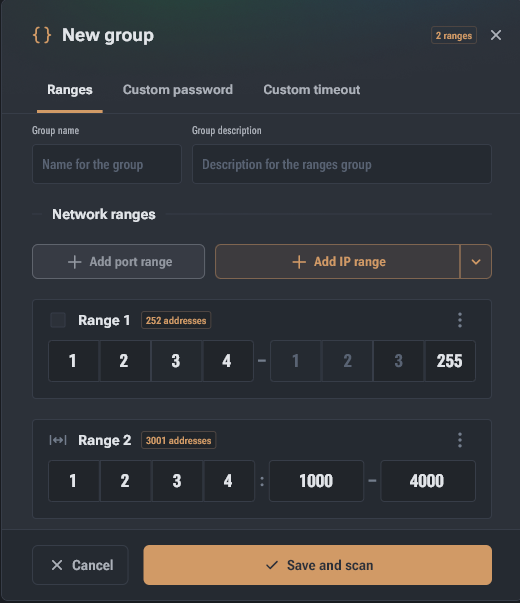Select the Ranges tab

[x=70, y=90]
